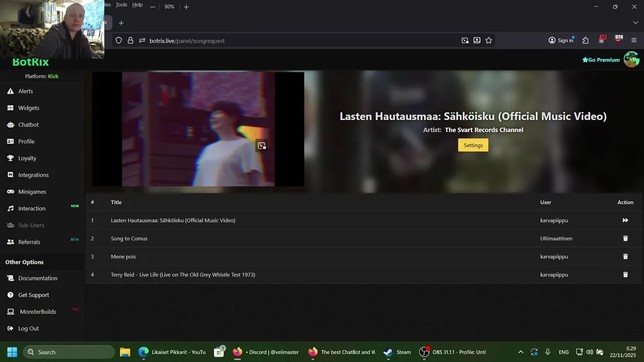Switch to OBS 31.1.1 taskbar window
This screenshot has width=644, height=362.
coord(453,352)
